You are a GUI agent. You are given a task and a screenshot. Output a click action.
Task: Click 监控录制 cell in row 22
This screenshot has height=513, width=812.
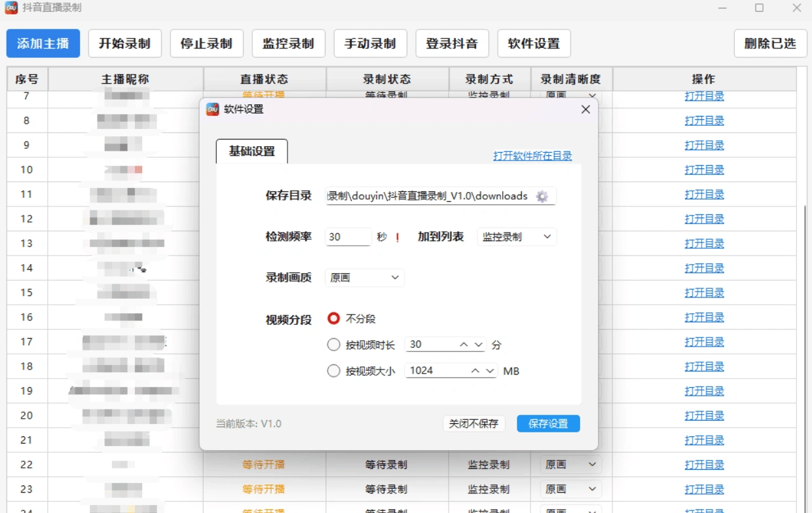[x=489, y=465]
